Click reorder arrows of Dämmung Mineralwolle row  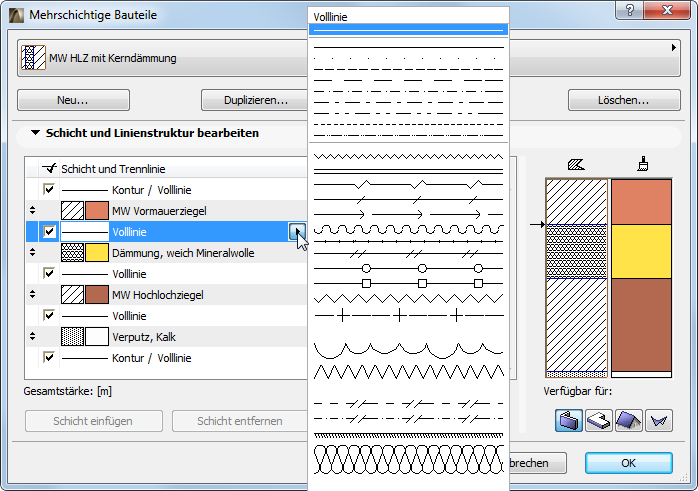tap(32, 252)
